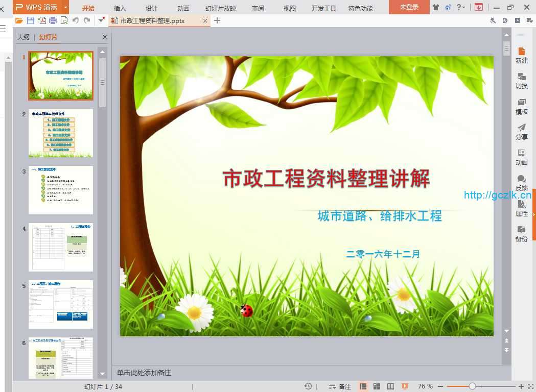The image size is (536, 392).
Task: Export to PDF using the toolbar icon
Action: coord(41,20)
